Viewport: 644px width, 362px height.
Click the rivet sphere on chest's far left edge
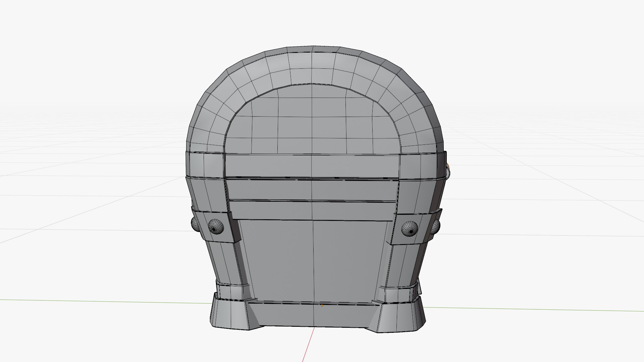[x=195, y=224]
